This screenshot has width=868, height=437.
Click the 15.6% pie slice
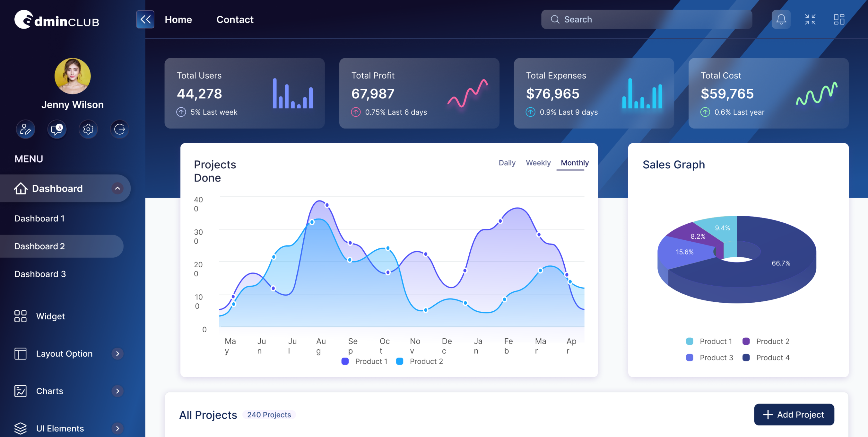(x=684, y=252)
